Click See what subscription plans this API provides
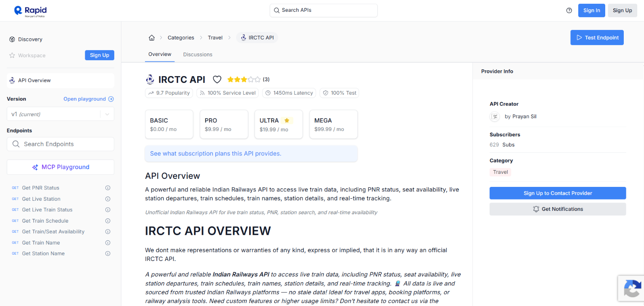 (251, 154)
